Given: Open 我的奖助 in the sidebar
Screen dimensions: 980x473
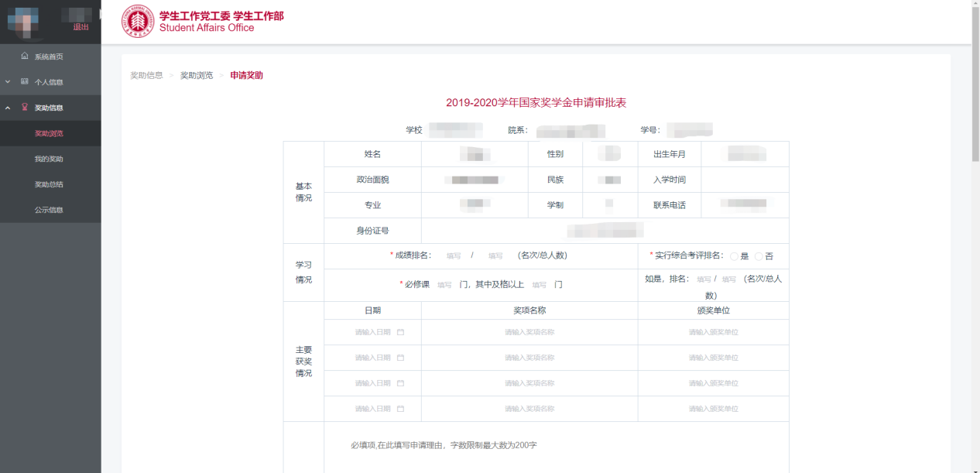Looking at the screenshot, I should tap(49, 159).
